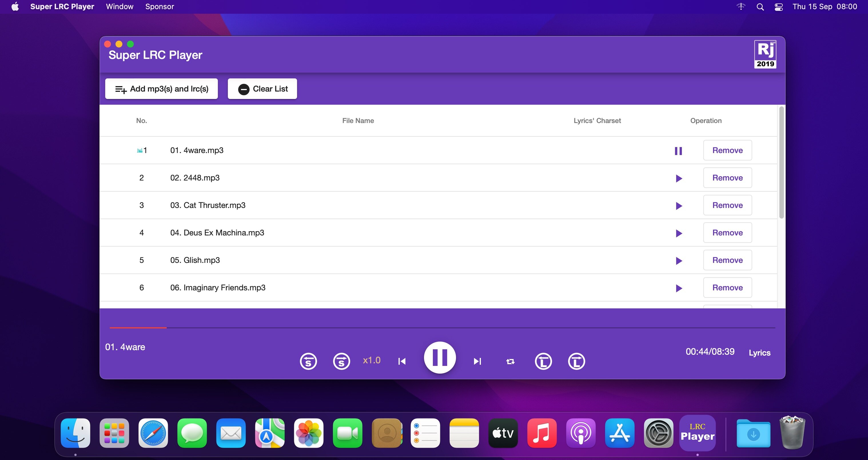Click the circled S icon with right arrow
Screen dimensions: 868x460
(x=341, y=361)
